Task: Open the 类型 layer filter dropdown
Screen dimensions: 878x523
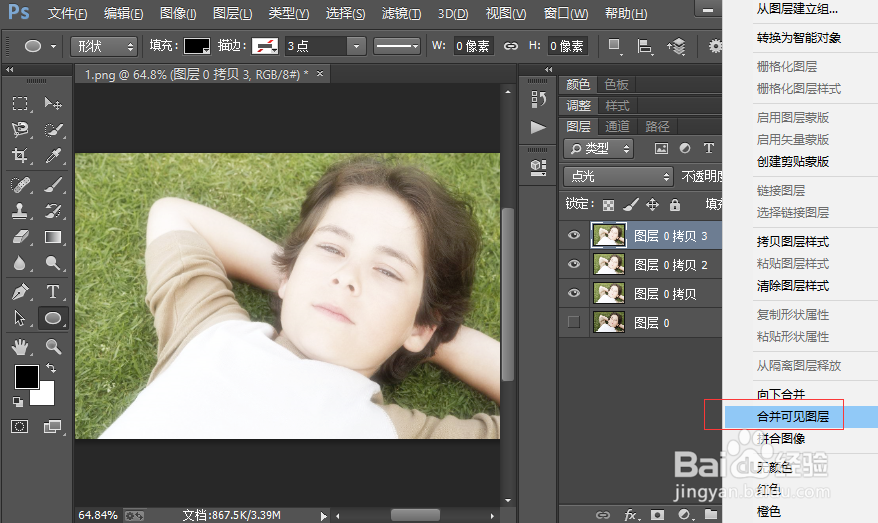Action: 599,148
